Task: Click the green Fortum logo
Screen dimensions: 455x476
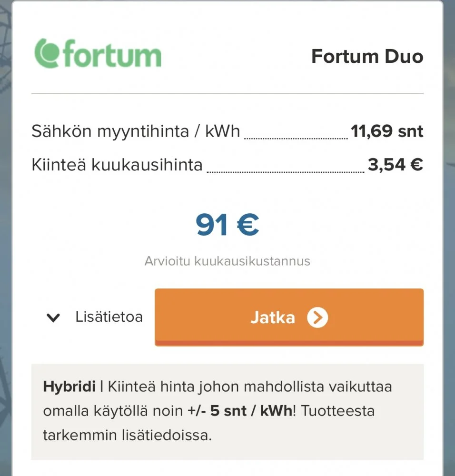Action: pos(98,53)
